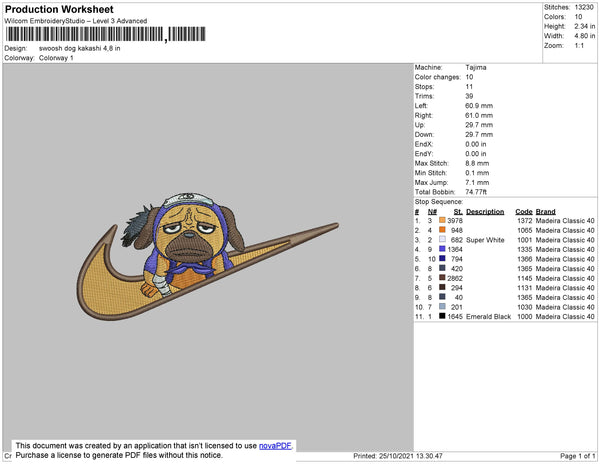Click the 'EndY:' label
Viewport: 600px width, 464px height.
click(x=424, y=153)
